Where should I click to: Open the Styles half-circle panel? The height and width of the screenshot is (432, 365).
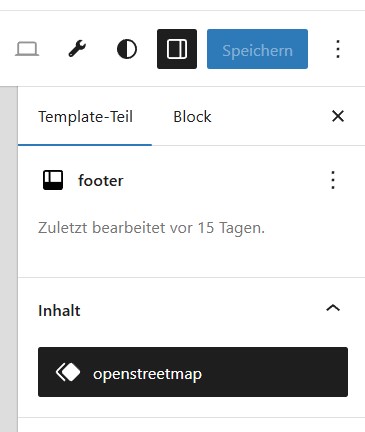point(127,49)
